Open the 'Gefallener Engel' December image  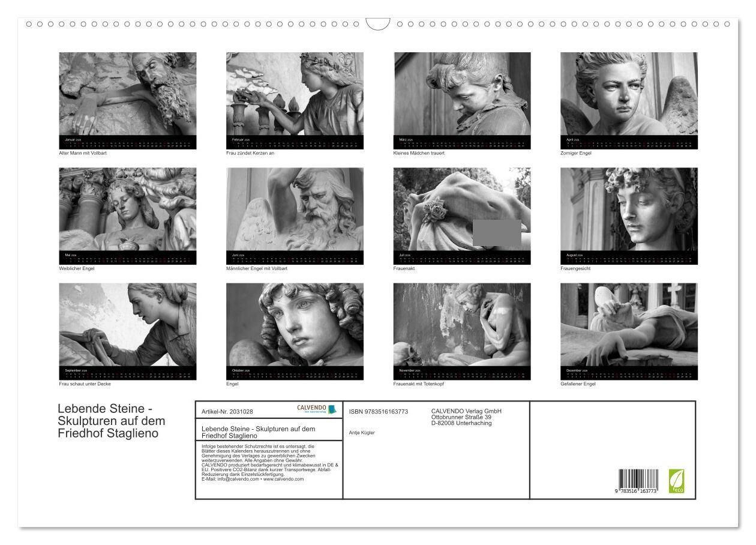(x=629, y=325)
